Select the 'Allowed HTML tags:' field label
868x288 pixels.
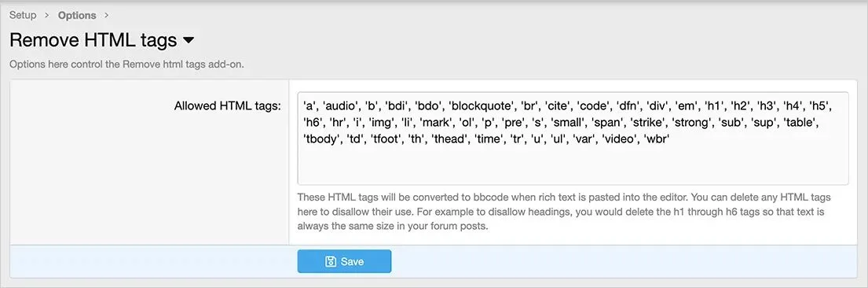[228, 105]
